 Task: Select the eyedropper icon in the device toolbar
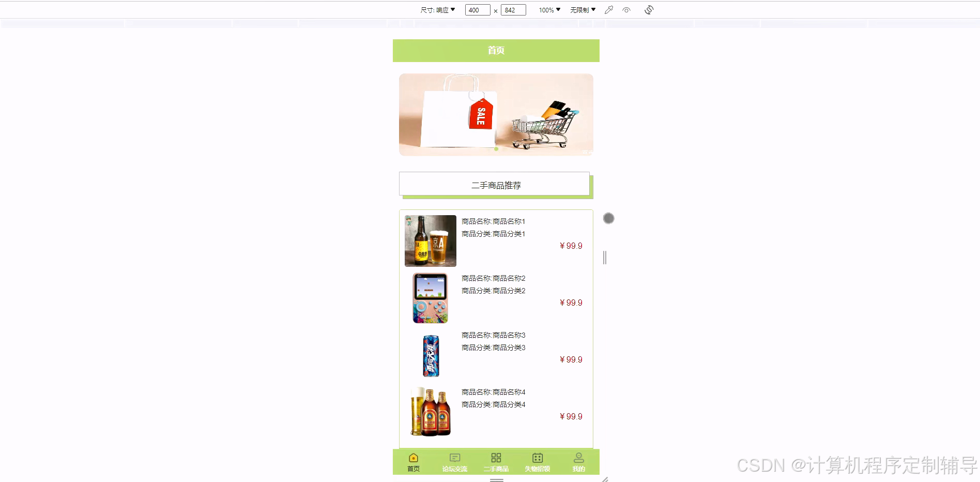(x=608, y=9)
